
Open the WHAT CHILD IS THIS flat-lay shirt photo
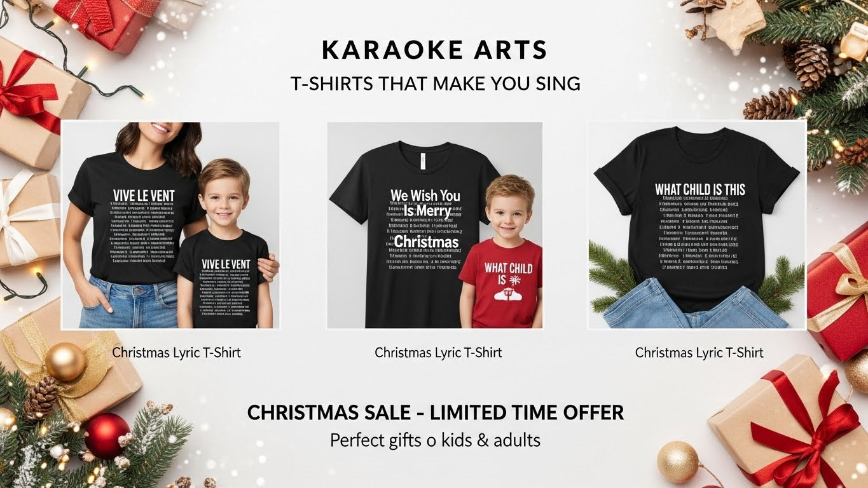697,225
